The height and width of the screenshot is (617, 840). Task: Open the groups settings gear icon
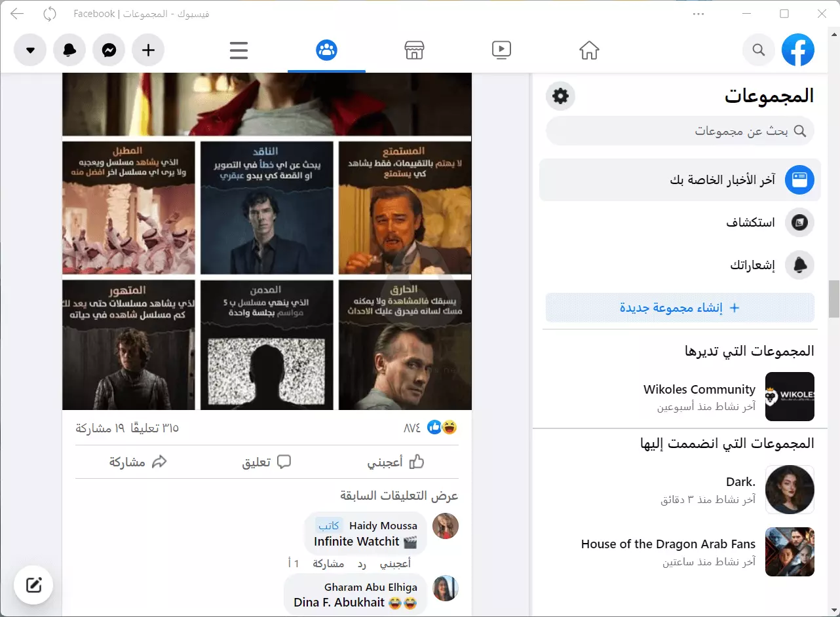click(560, 96)
